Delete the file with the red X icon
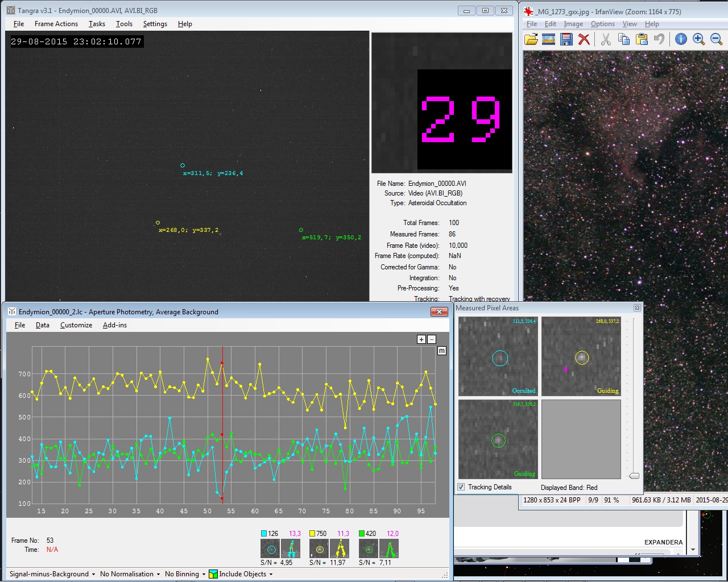Viewport: 728px width, 582px height. pos(584,39)
